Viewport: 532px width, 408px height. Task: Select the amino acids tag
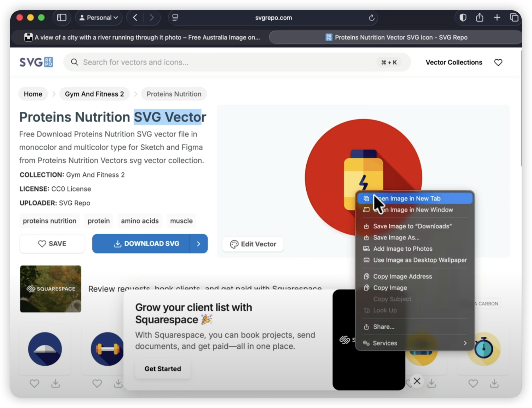tap(140, 221)
